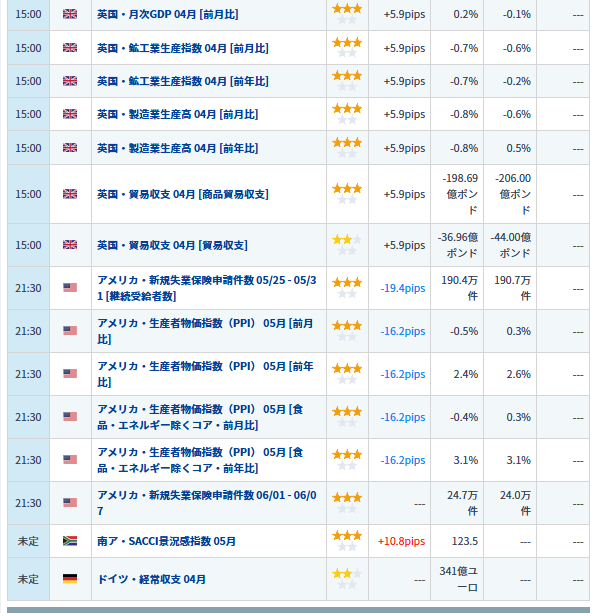The image size is (595, 613).
Task: Open 英国・製造業生産高 04月 [前月比] link
Action: (x=177, y=115)
